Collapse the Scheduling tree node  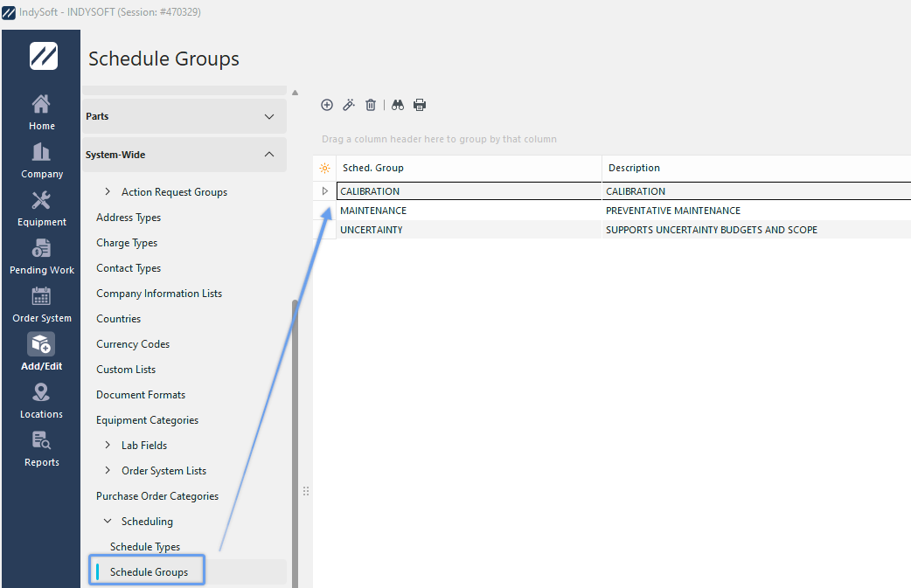pyautogui.click(x=108, y=521)
